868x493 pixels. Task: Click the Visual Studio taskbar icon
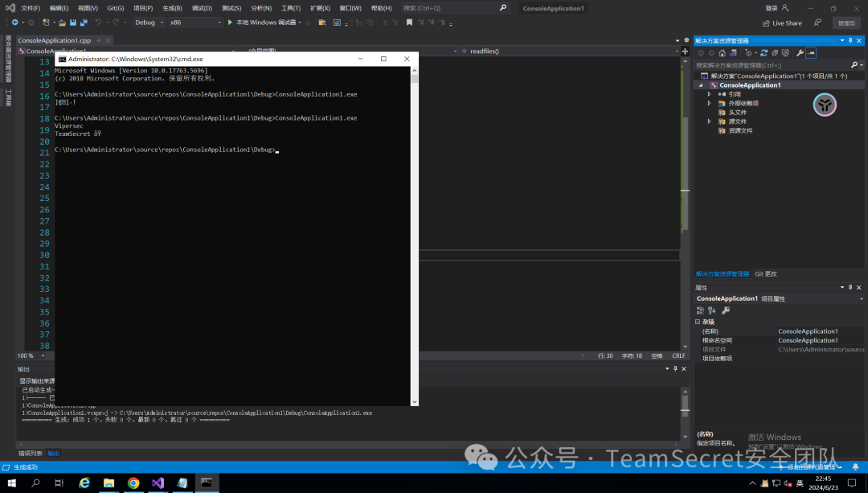click(158, 483)
